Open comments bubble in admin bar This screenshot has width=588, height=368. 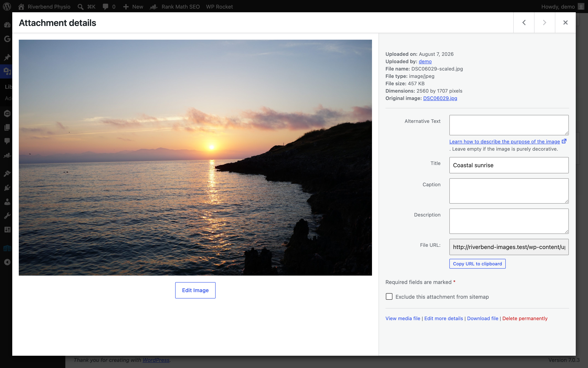(109, 7)
